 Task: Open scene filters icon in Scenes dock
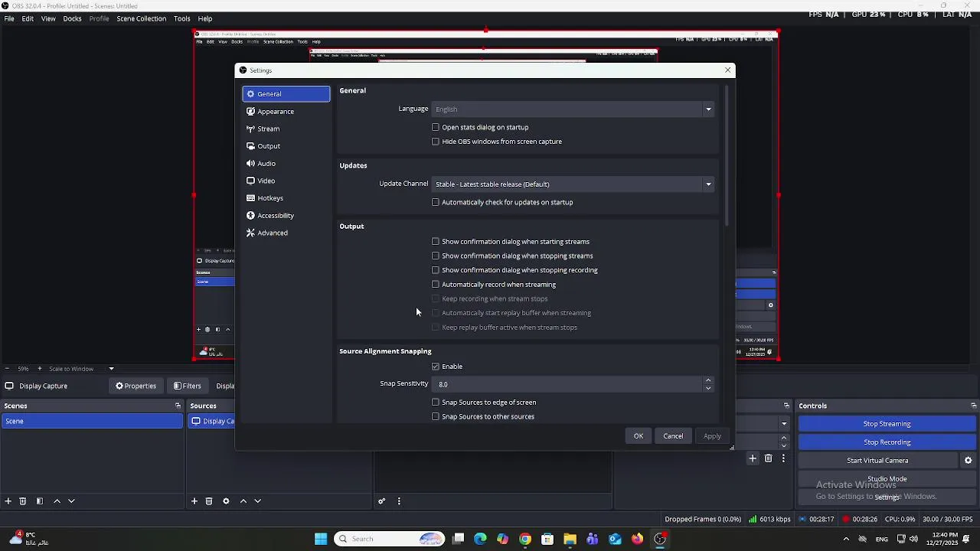click(40, 501)
